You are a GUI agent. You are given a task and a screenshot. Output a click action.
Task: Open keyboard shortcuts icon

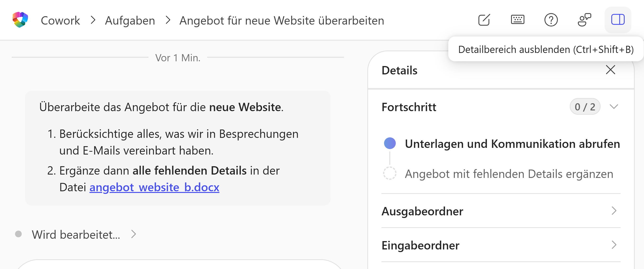(x=517, y=20)
